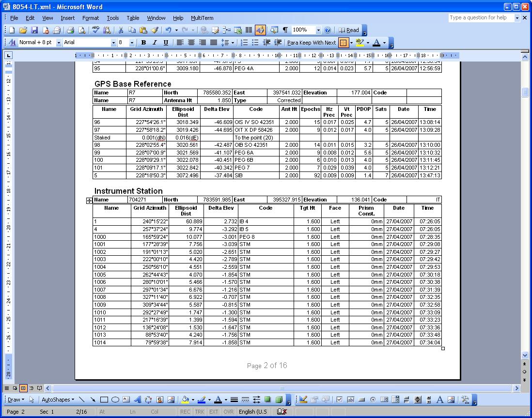Screen dimensions: 532x418
Task: Click the Spelling and Grammar check icon
Action: (x=95, y=30)
